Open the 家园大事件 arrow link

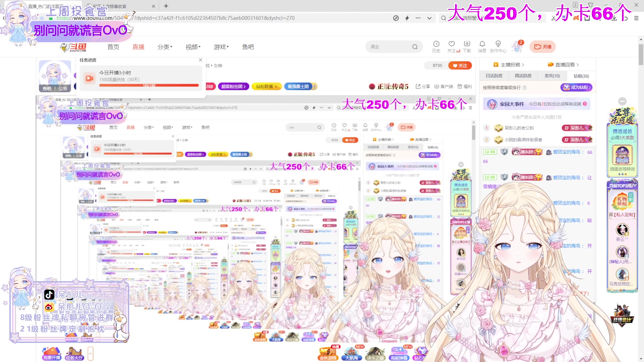(585, 104)
